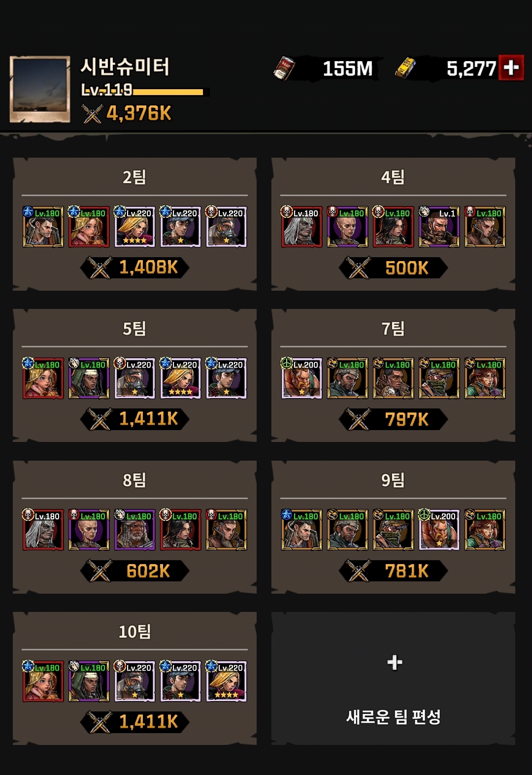Tap the player level experience bar
This screenshot has height=775, width=532.
(168, 92)
